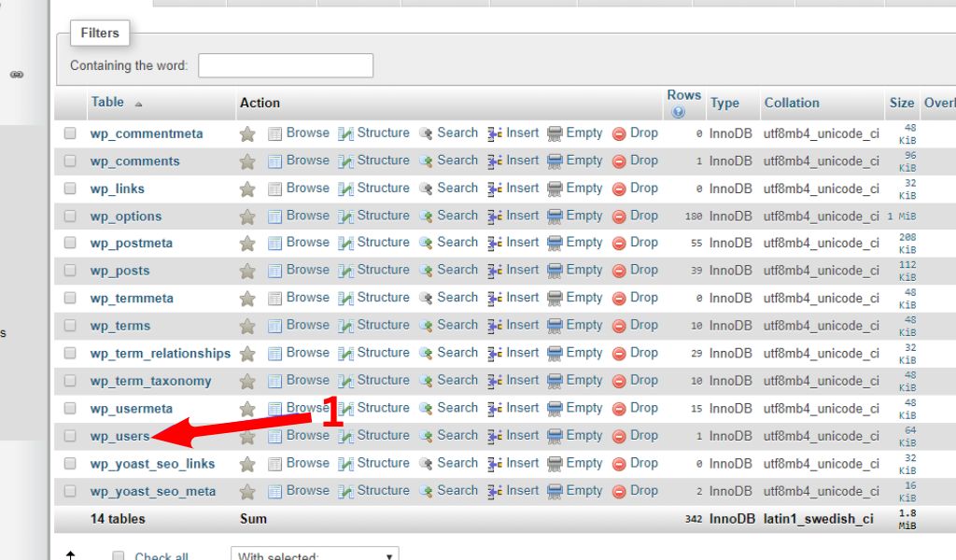The height and width of the screenshot is (560, 956).
Task: Tick the wp_postmeta checkbox
Action: [70, 243]
